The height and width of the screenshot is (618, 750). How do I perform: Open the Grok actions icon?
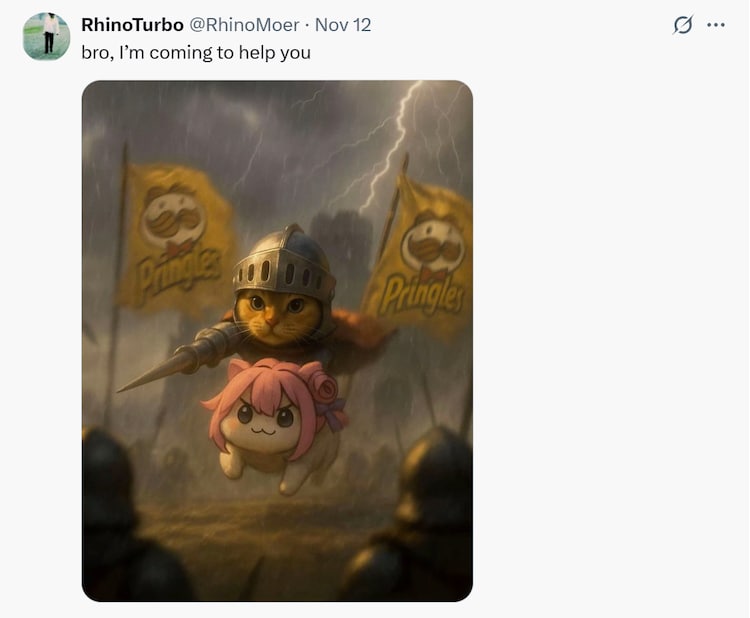pyautogui.click(x=683, y=25)
